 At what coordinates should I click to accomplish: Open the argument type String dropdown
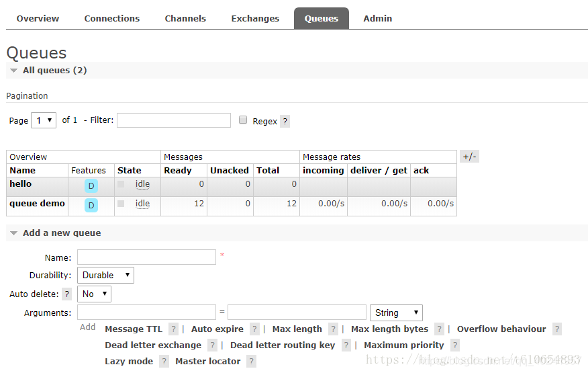[396, 313]
